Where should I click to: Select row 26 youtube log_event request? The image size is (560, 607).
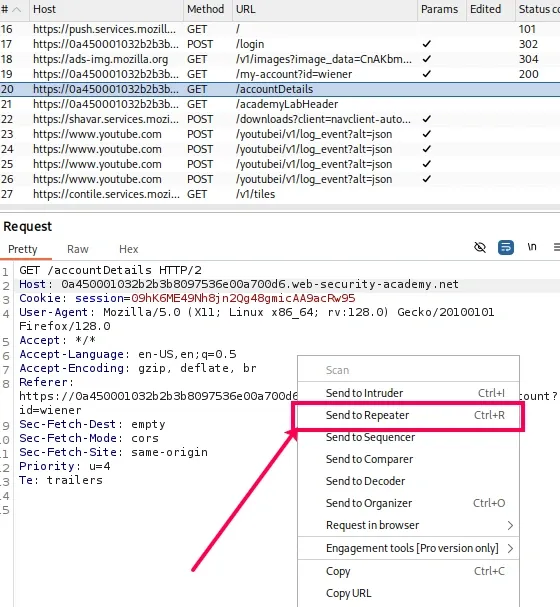280,179
